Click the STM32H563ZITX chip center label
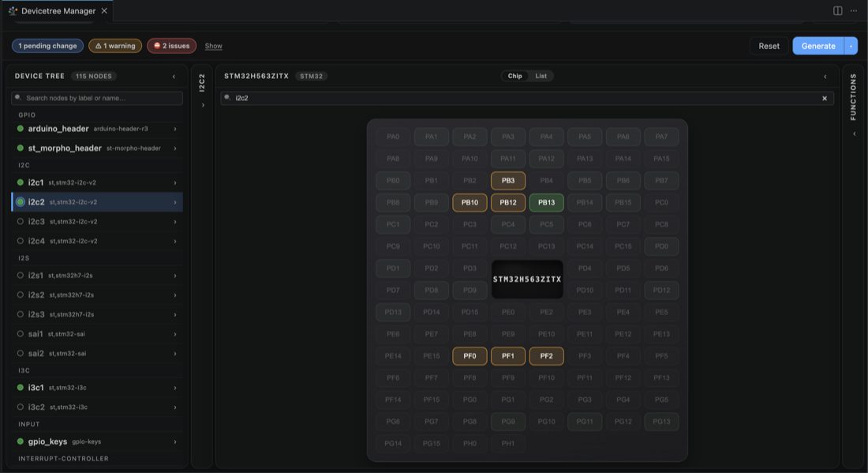The height and width of the screenshot is (473, 868). [527, 280]
